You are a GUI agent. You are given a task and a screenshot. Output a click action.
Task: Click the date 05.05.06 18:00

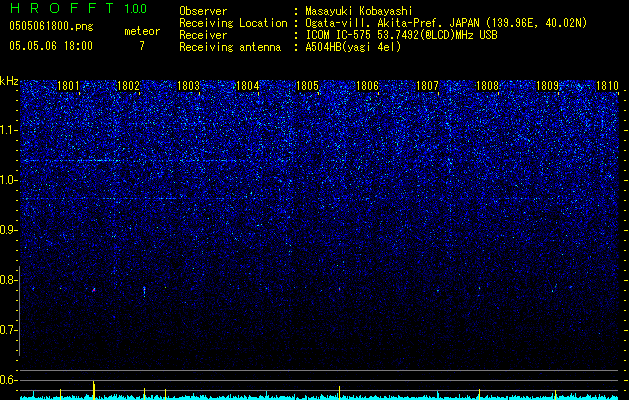(x=51, y=46)
